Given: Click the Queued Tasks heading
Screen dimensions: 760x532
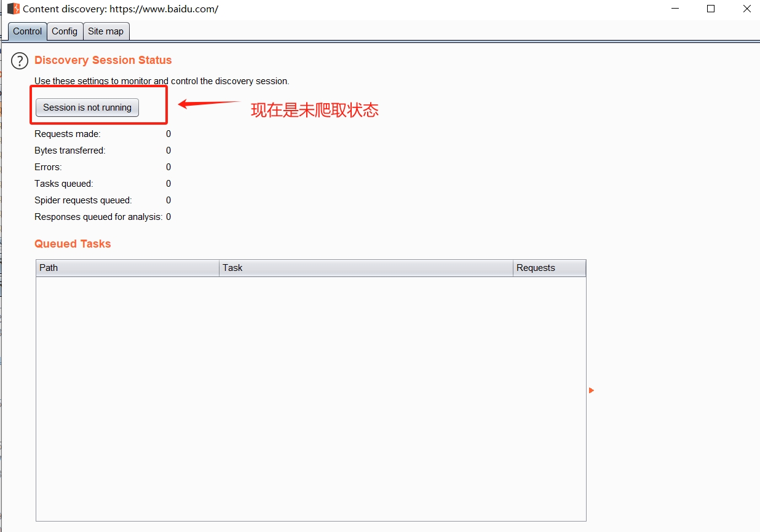Looking at the screenshot, I should pyautogui.click(x=73, y=244).
